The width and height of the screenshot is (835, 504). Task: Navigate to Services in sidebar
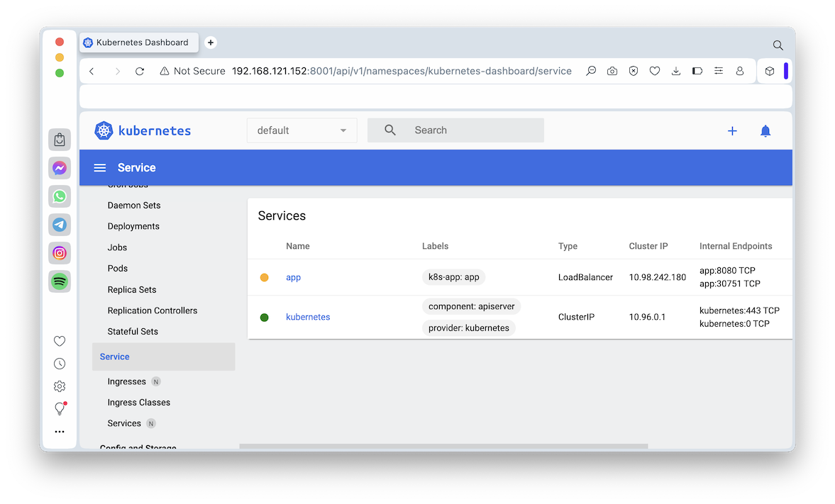[x=124, y=424]
